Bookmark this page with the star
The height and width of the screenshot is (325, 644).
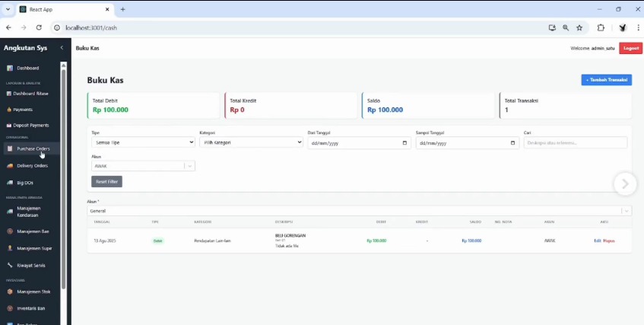[579, 27]
